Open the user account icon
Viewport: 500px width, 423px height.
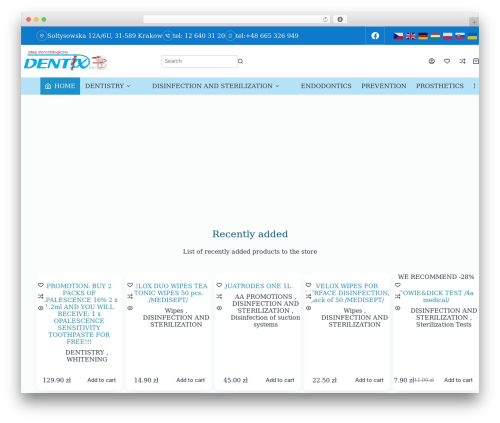432,61
